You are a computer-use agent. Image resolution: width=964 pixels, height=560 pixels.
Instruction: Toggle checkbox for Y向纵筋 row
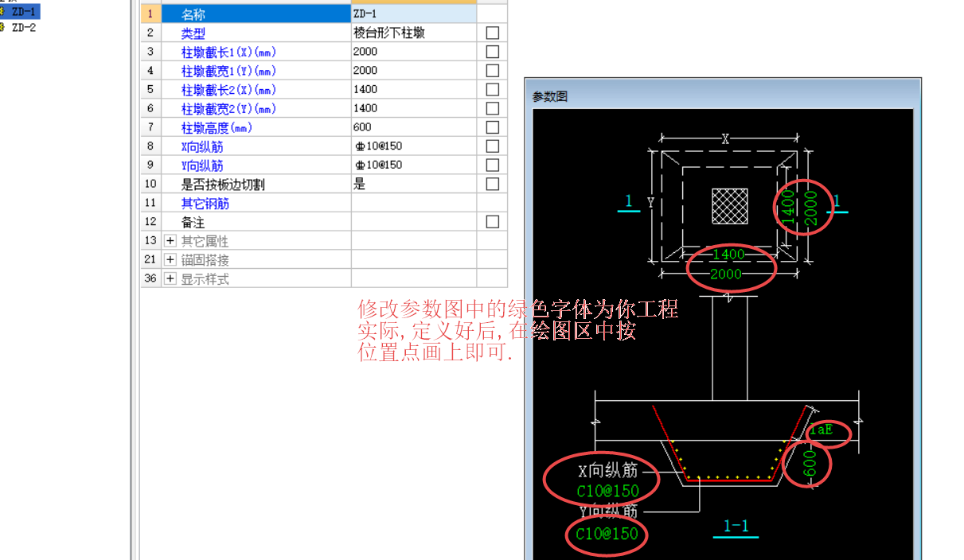(x=493, y=165)
